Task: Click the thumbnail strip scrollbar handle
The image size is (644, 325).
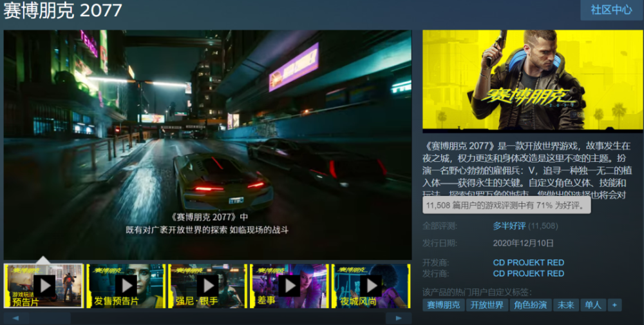Action: (x=50, y=318)
